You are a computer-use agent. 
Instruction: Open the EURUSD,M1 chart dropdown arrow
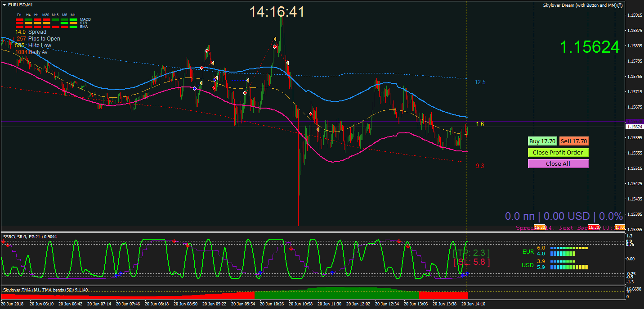4,5
